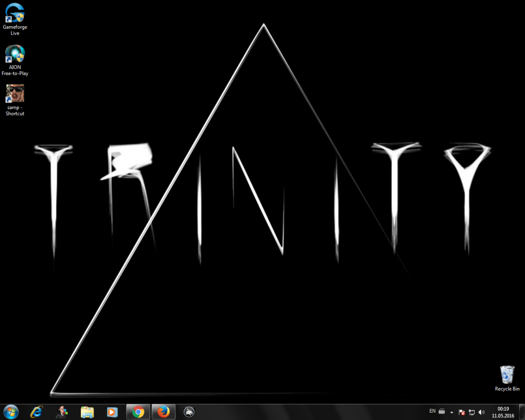Click the Windows Start button
This screenshot has width=525, height=420.
coord(10,412)
